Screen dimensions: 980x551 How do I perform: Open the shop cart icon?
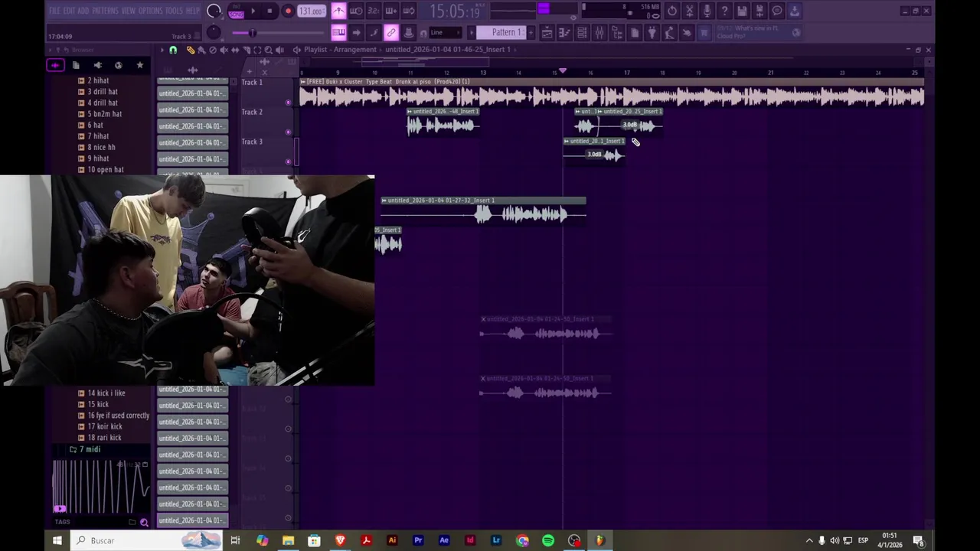(x=704, y=32)
